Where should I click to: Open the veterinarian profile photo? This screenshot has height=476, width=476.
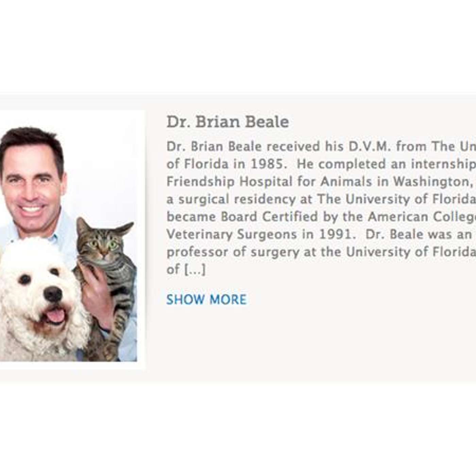pos(68,238)
